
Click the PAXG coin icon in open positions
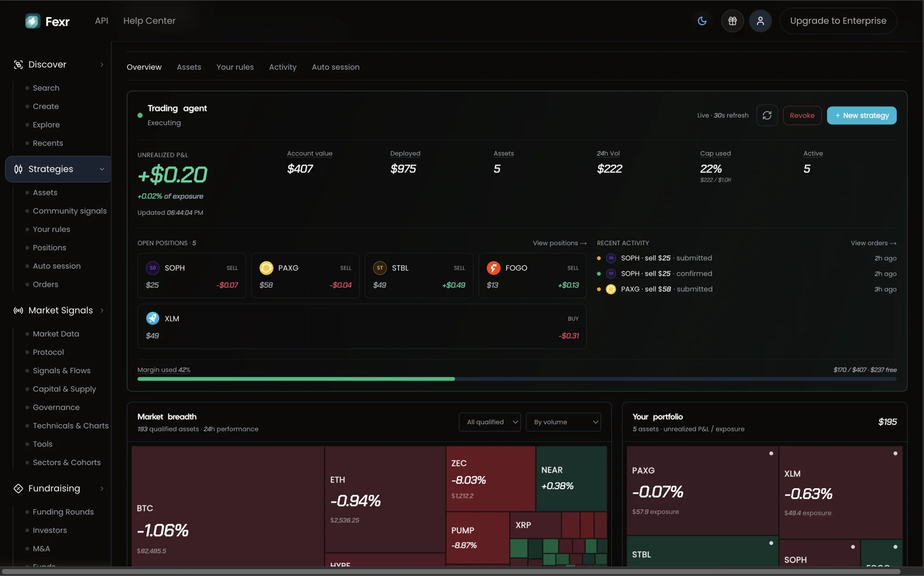pos(266,268)
